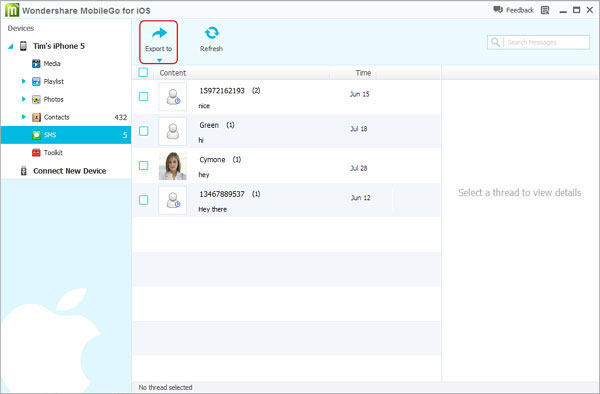Viewport: 600px width, 394px height.
Task: Click the 13467889537 contact avatar
Action: (x=173, y=200)
